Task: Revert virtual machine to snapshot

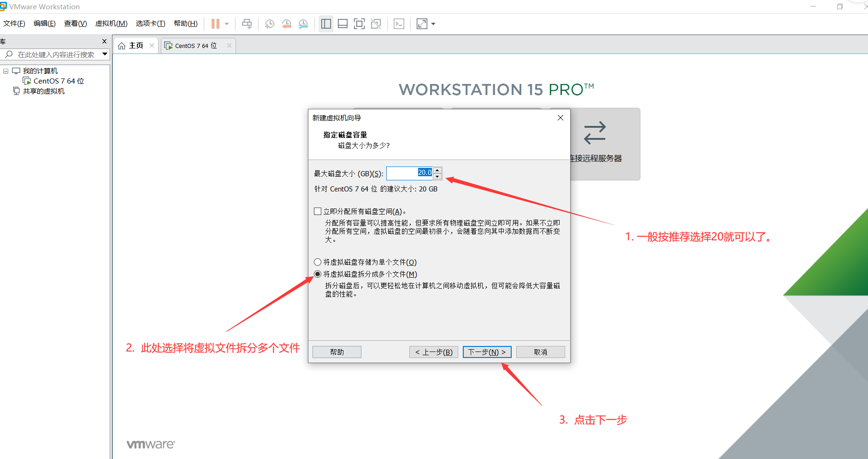Action: click(x=286, y=24)
